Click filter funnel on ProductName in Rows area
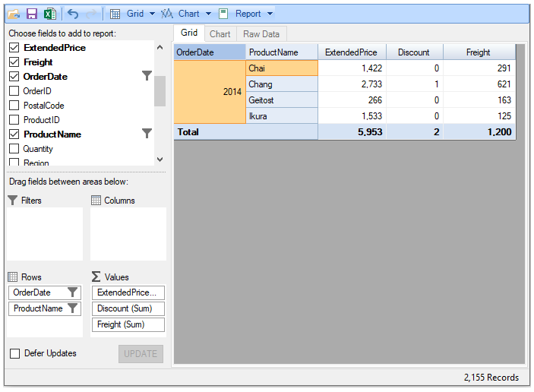Screen dimensions: 534x392 pyautogui.click(x=72, y=308)
